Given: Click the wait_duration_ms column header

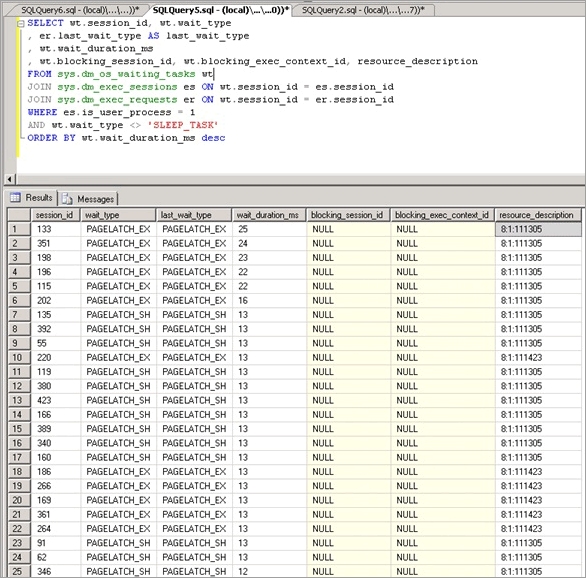Looking at the screenshot, I should (269, 215).
